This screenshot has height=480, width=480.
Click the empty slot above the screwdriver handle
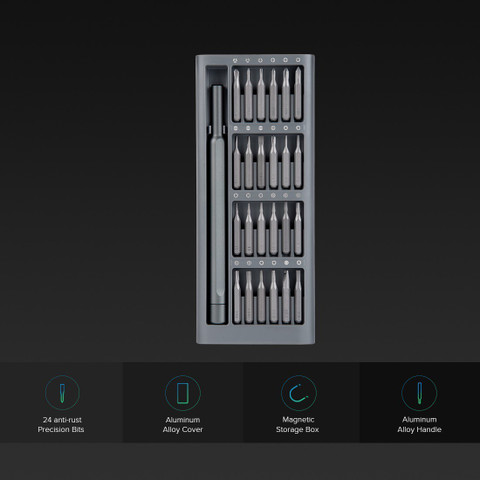point(217,75)
